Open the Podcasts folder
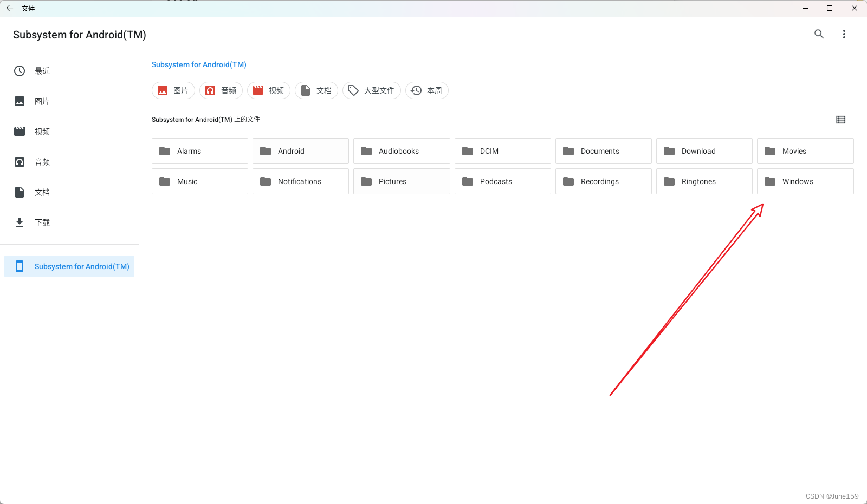This screenshot has width=867, height=504. pos(503,181)
